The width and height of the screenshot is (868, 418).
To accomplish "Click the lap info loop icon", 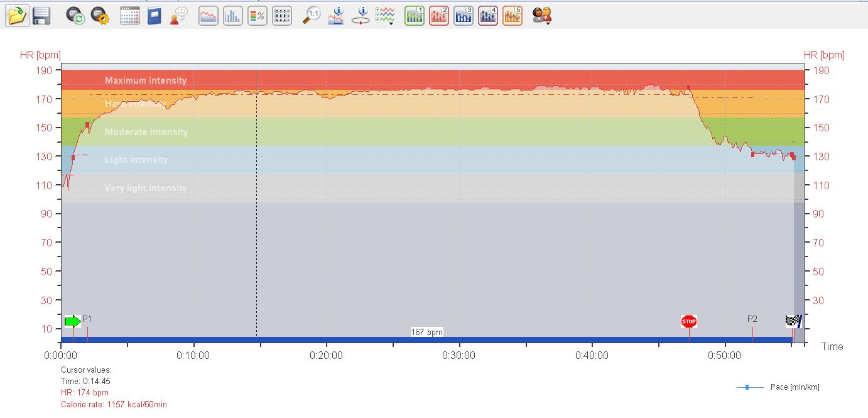I will (x=361, y=16).
